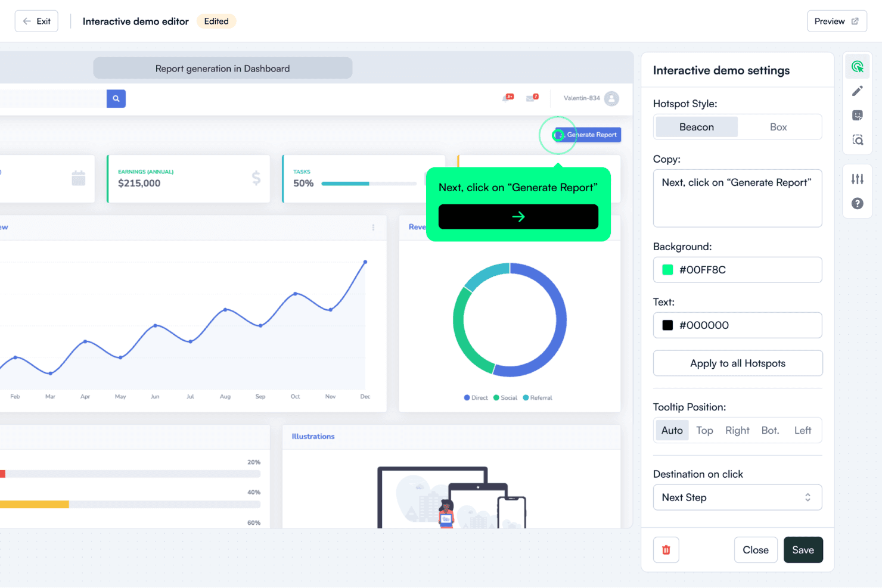The width and height of the screenshot is (882, 588).
Task: Set tooltip position to Right
Action: (737, 430)
